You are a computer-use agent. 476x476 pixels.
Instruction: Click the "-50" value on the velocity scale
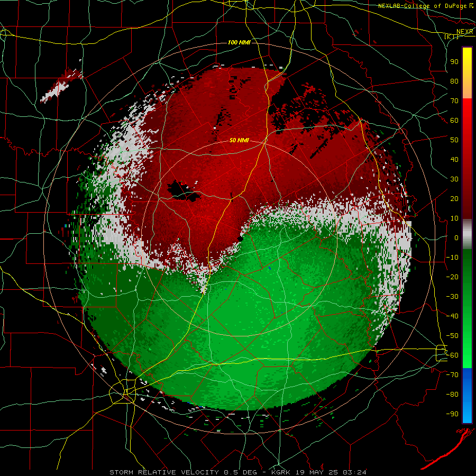[x=452, y=335]
